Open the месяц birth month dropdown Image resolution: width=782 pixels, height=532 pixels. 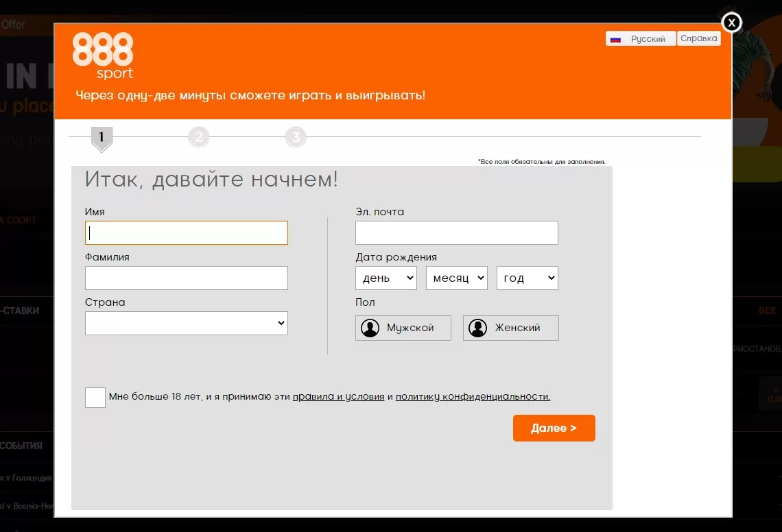click(x=457, y=278)
